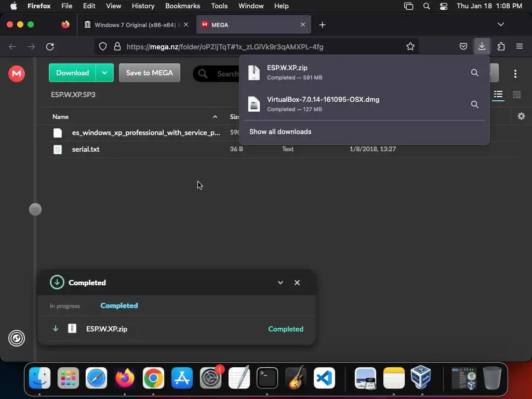
Task: Expand the Download button dropdown arrow
Action: tap(104, 73)
